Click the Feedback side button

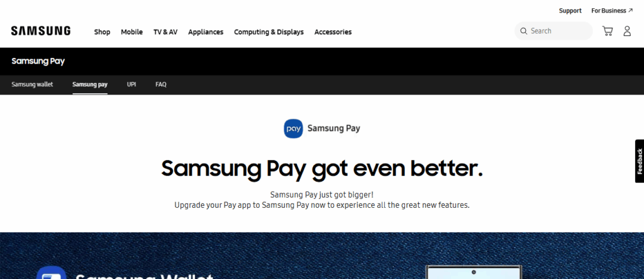pyautogui.click(x=640, y=161)
